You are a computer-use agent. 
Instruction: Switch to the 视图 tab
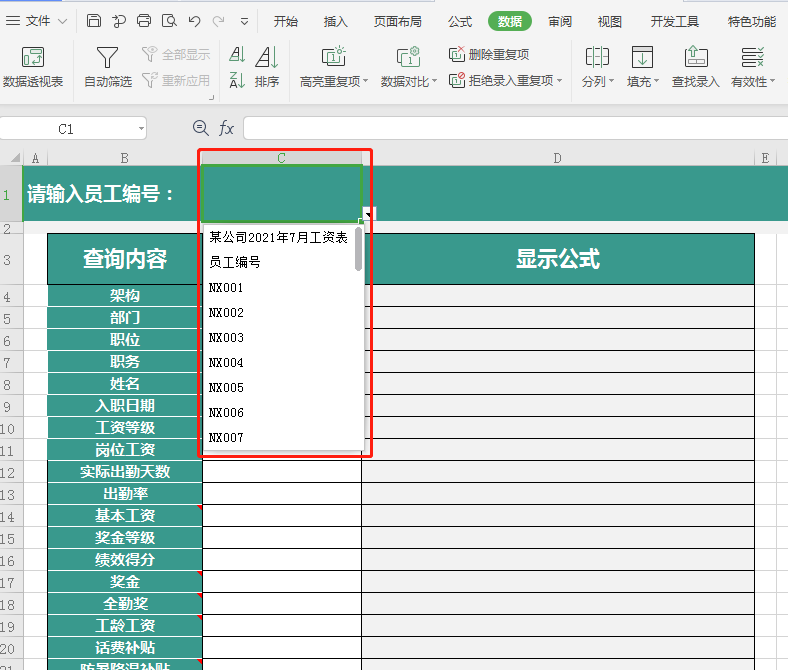coord(610,22)
